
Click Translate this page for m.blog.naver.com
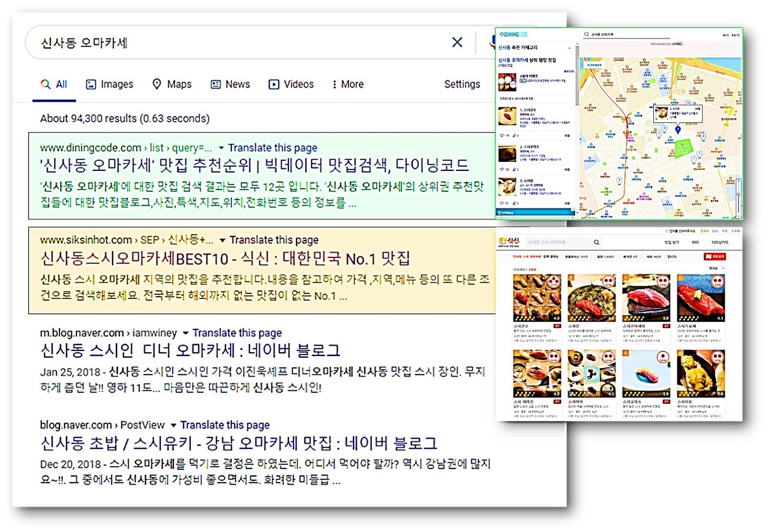pyautogui.click(x=237, y=333)
